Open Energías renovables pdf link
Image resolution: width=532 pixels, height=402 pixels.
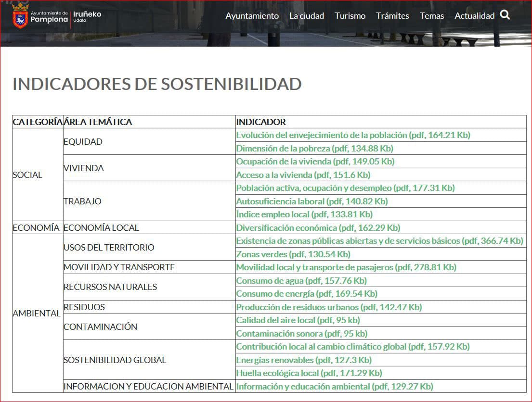[304, 360]
